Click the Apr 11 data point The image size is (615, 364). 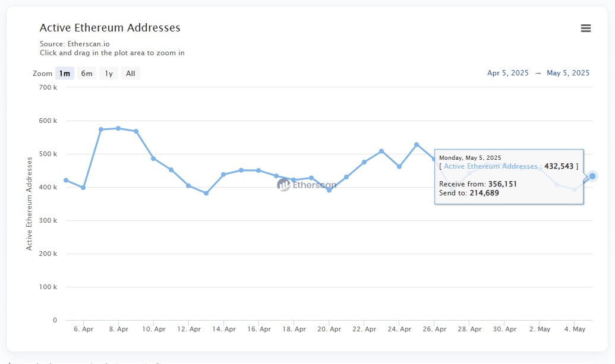tap(171, 170)
